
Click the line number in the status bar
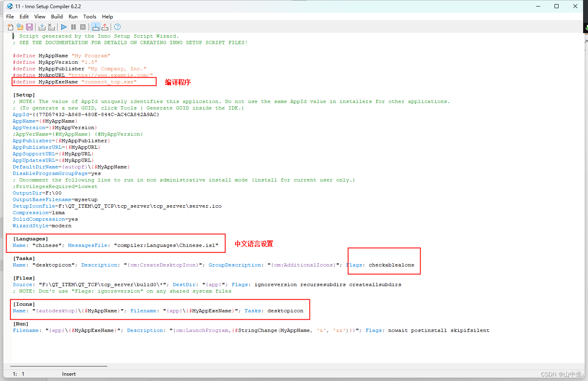click(x=14, y=374)
